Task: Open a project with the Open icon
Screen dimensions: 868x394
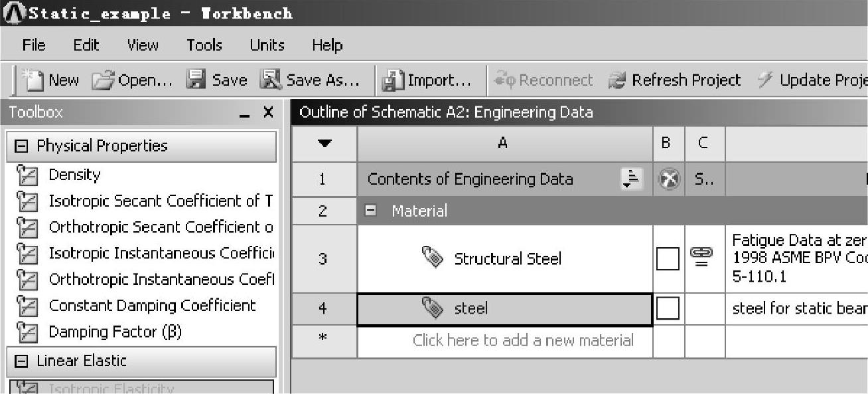Action: (102, 80)
